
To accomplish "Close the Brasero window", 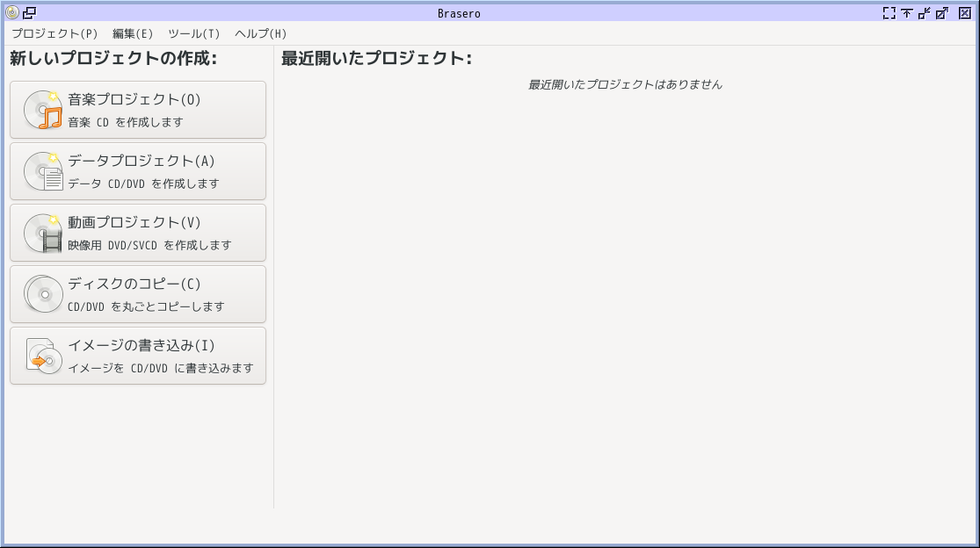I will (x=965, y=13).
